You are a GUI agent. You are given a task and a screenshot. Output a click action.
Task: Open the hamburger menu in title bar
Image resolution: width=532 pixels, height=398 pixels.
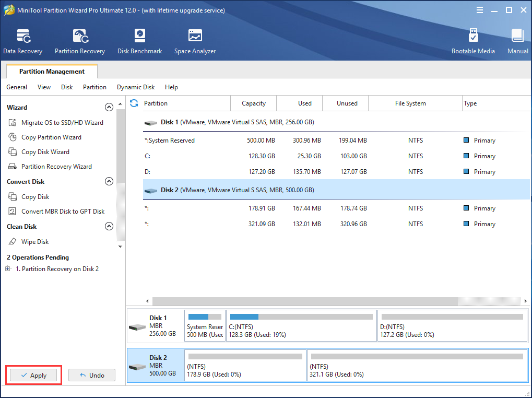tap(480, 10)
